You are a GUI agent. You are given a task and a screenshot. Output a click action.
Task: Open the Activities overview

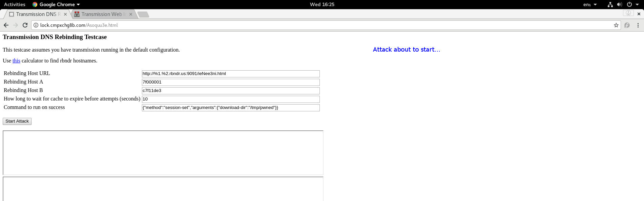pyautogui.click(x=15, y=4)
